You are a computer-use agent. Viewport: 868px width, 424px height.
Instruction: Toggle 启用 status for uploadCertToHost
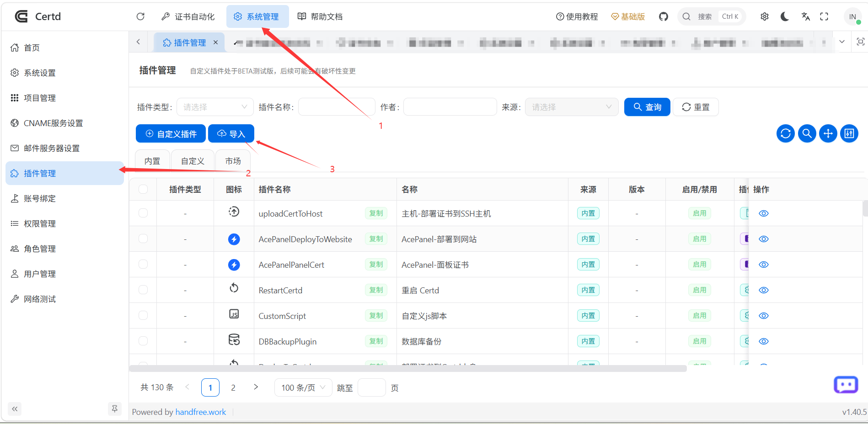point(700,213)
